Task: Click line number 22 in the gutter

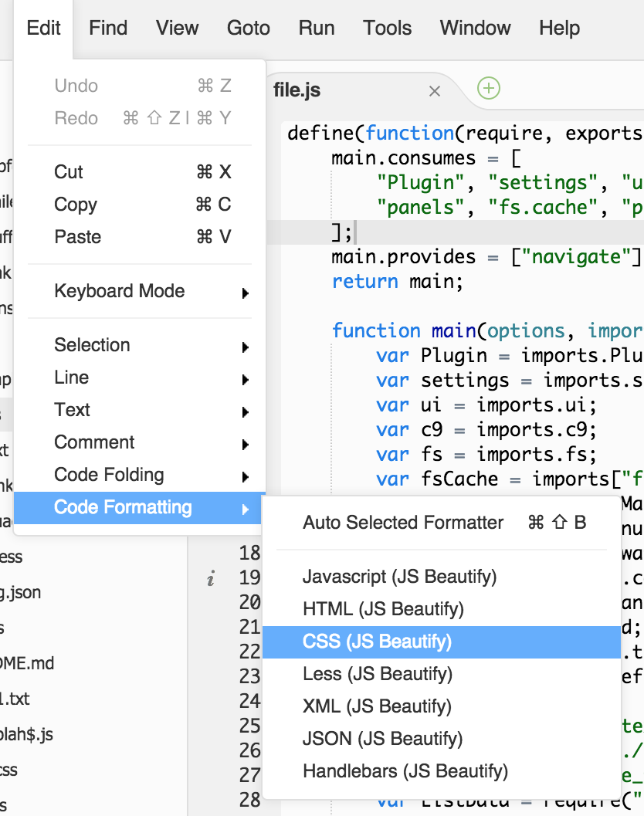Action: 248,650
